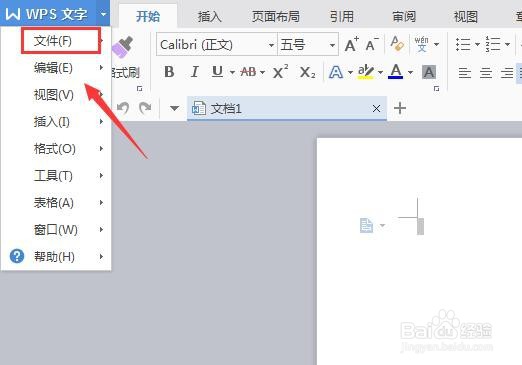Viewport: 522px width, 365px height.
Task: Align text right
Action: click(507, 72)
